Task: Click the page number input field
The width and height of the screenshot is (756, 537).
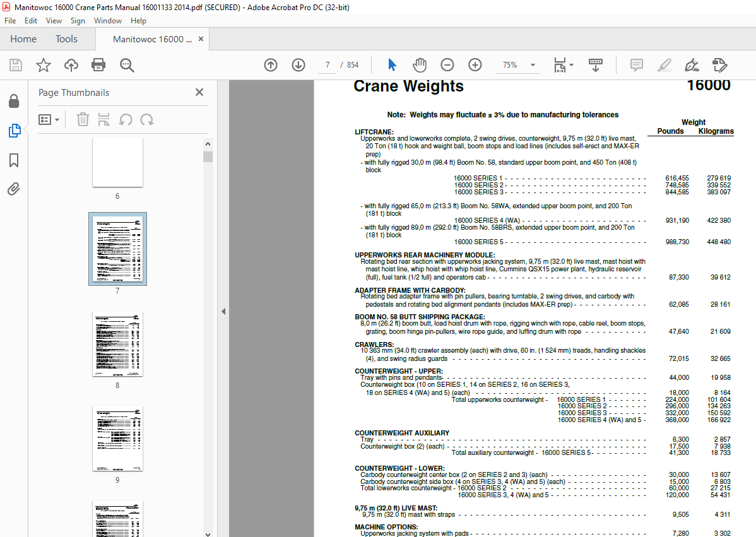Action: [x=328, y=64]
